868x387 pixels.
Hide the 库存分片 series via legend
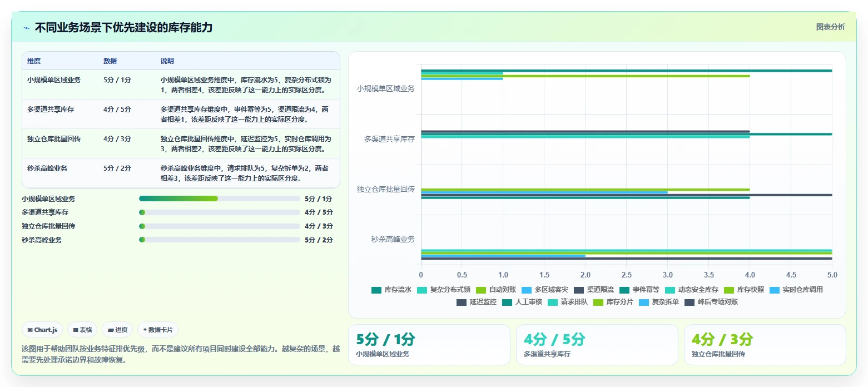point(613,302)
